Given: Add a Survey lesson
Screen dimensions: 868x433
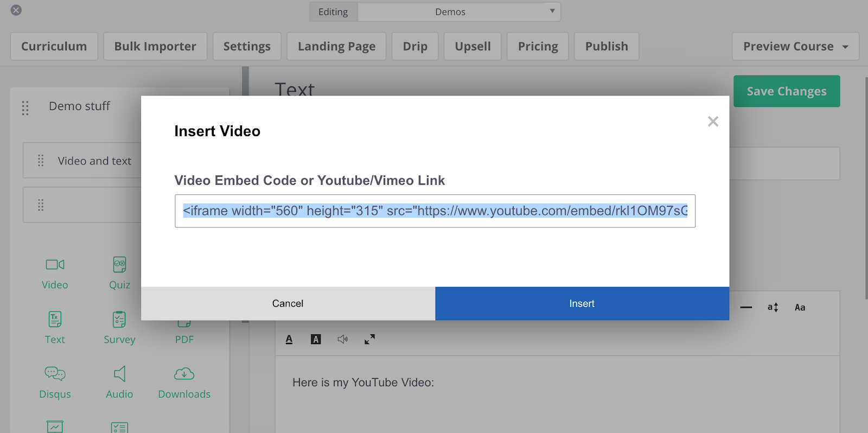Looking at the screenshot, I should (x=119, y=328).
